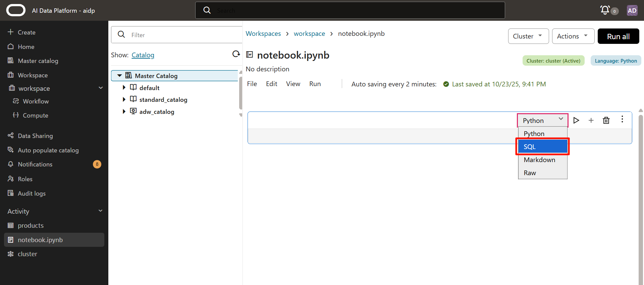Screen dimensions: 644x285
Task: Click the Data Sharing icon
Action: pos(11,135)
